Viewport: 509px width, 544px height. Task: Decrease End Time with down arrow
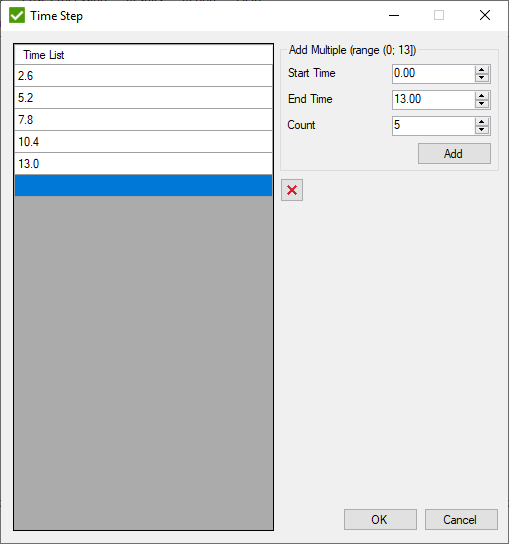tap(482, 104)
